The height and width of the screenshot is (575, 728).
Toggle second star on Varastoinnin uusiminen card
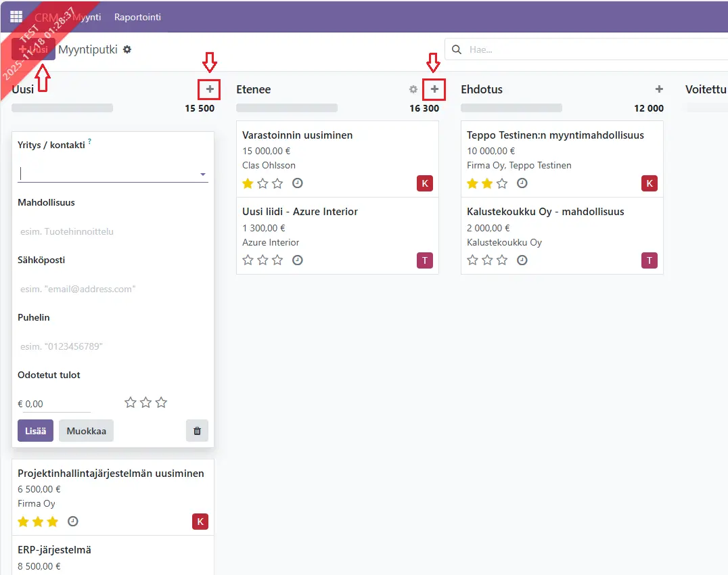tap(263, 183)
